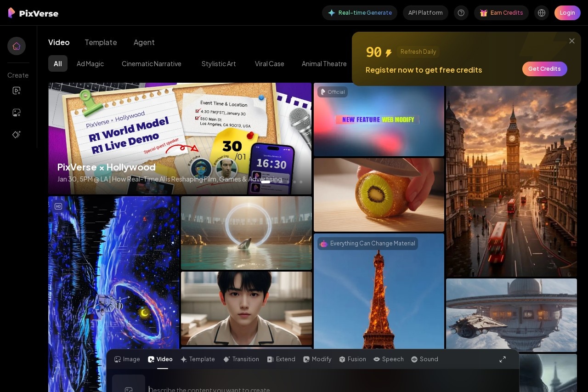Open Real-time Generate
This screenshot has width=588, height=392.
pos(360,13)
